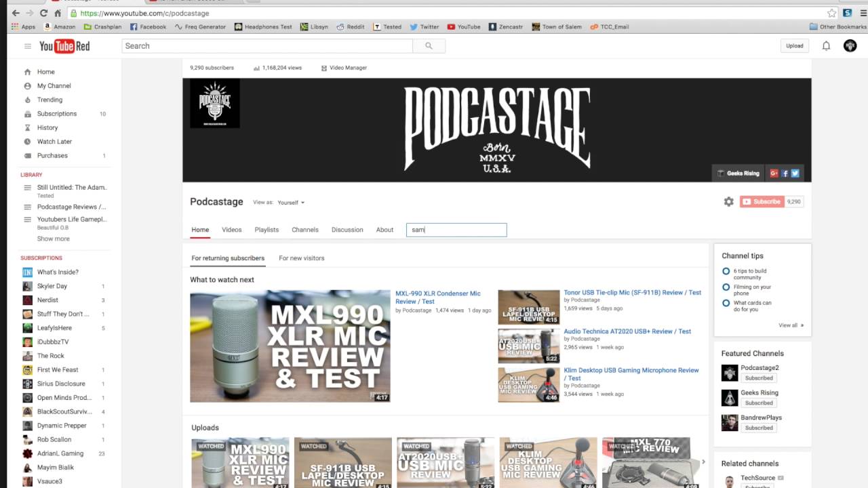Click the browser home icon
The height and width of the screenshot is (488, 868).
point(58,13)
